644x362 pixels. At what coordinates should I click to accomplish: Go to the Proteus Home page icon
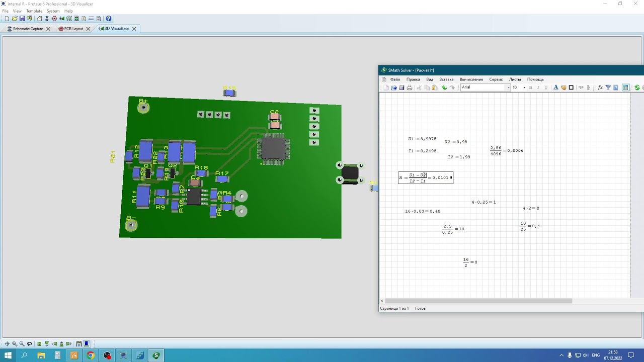pyautogui.click(x=40, y=19)
